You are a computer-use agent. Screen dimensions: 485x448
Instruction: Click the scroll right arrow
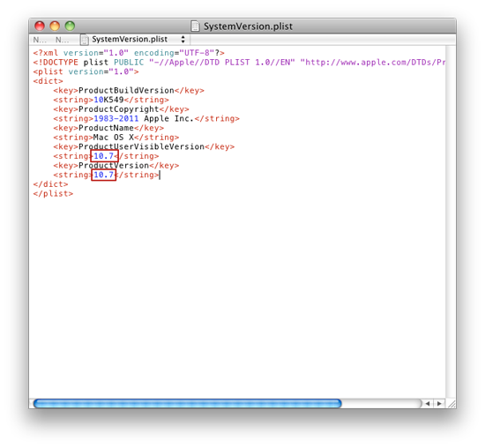tap(439, 403)
